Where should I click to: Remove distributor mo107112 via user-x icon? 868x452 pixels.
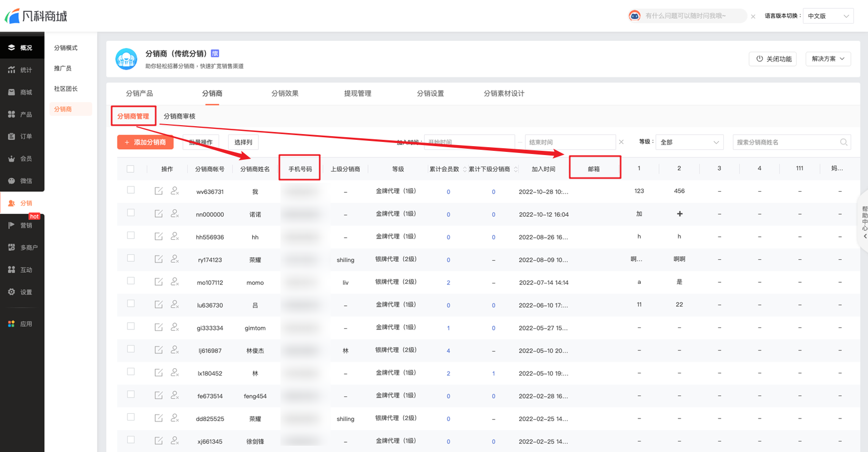click(175, 282)
